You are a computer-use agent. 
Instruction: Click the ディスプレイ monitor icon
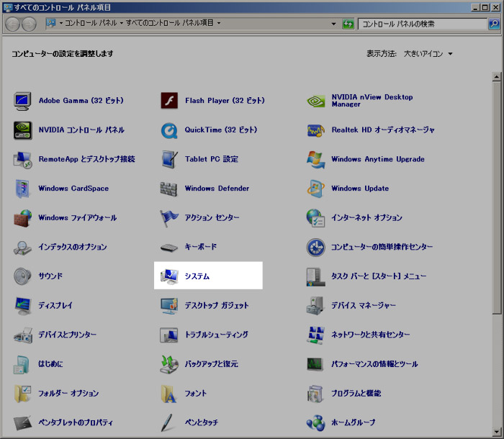click(x=22, y=306)
